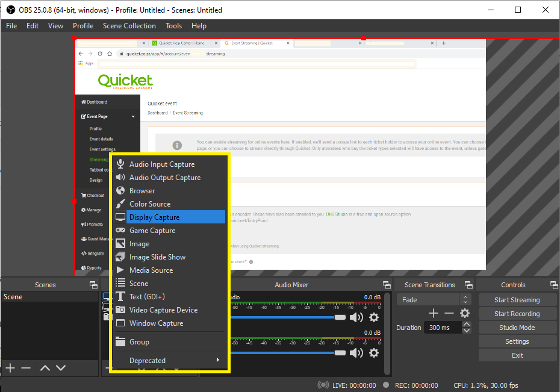The width and height of the screenshot is (560, 392).
Task: Remove transition with minus icon
Action: pyautogui.click(x=449, y=314)
